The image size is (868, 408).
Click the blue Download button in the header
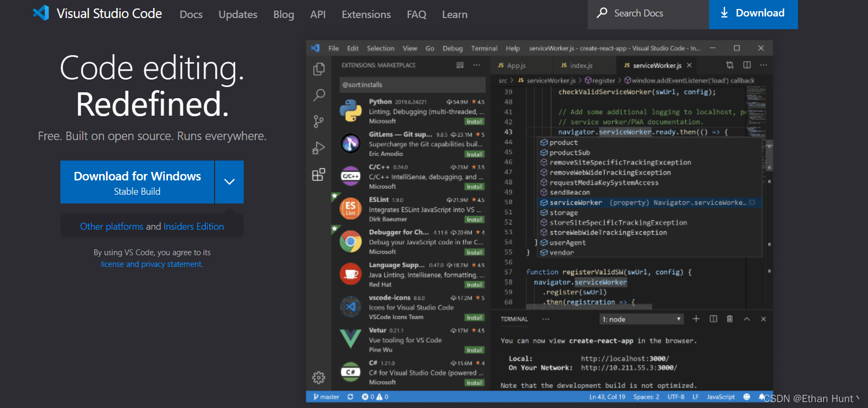point(754,14)
